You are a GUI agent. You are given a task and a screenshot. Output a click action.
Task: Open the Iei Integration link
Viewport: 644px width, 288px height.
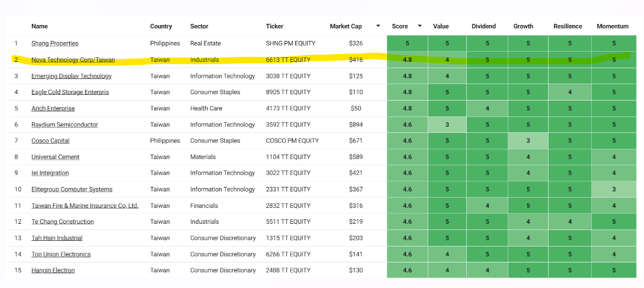[x=50, y=173]
